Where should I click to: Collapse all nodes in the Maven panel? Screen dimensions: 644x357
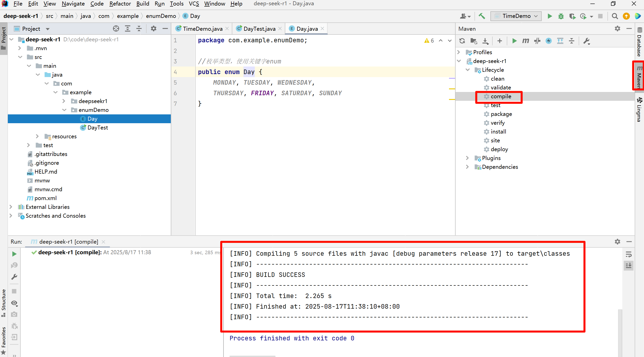point(572,41)
